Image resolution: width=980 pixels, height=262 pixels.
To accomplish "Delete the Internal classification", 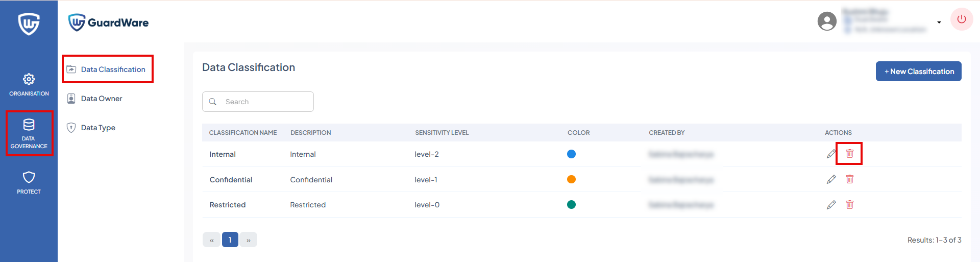I will click(849, 154).
